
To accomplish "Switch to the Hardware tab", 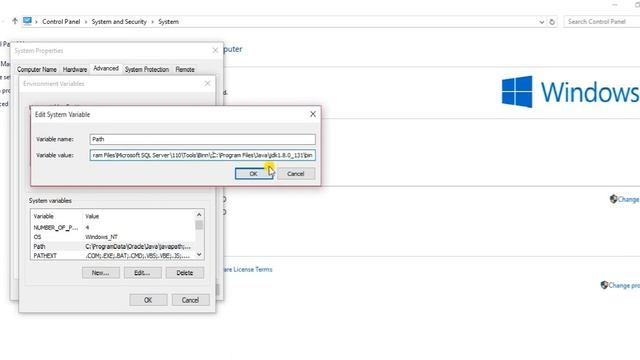I will tap(75, 69).
